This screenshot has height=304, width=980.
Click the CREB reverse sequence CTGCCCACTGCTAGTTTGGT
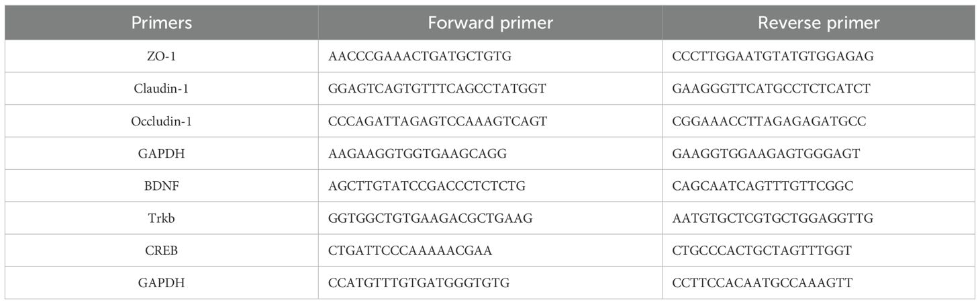tap(762, 251)
